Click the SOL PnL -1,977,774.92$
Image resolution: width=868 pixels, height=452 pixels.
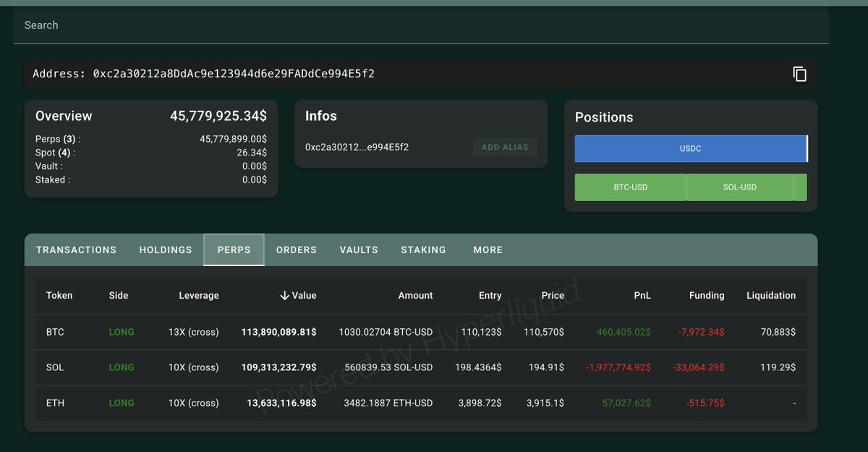tap(618, 367)
